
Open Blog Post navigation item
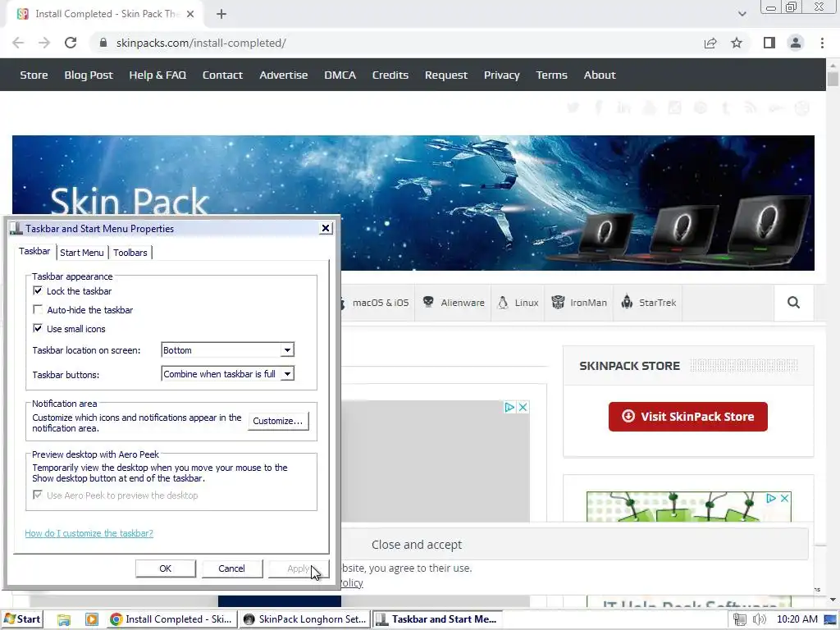(89, 75)
